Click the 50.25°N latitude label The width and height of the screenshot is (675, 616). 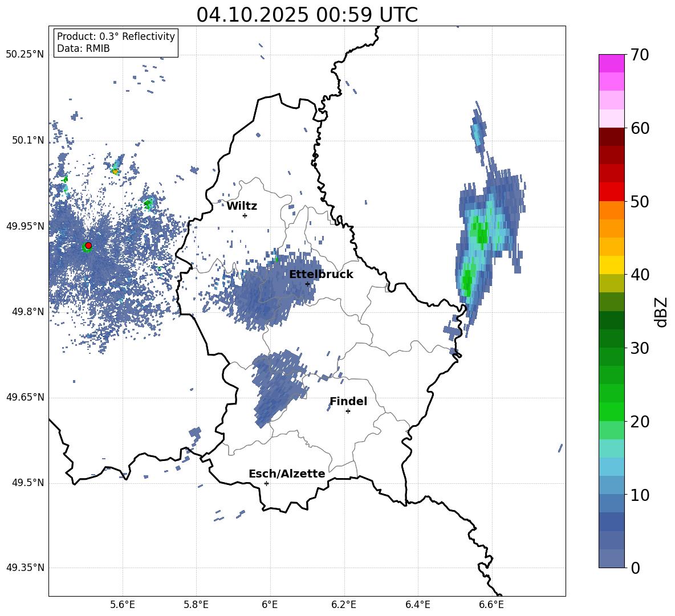[25, 55]
